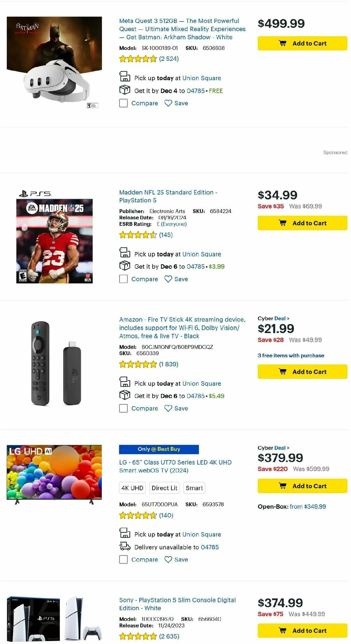Select the 4K UHD feature tag on the LG TV
Image resolution: width=351 pixels, height=644 pixels.
click(x=132, y=488)
